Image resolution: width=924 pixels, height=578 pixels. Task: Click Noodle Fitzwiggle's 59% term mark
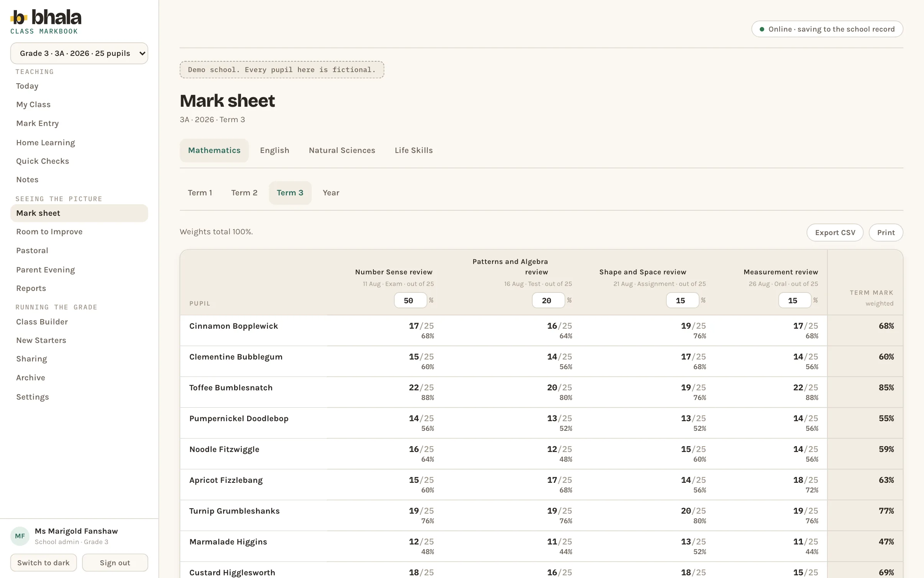[x=886, y=449]
